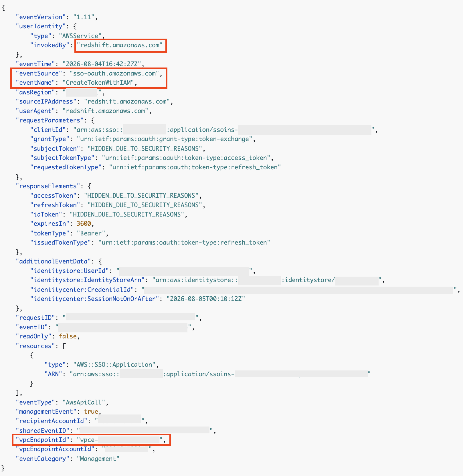Click the idToken hidden value
This screenshot has height=476, width=463.
(127, 215)
